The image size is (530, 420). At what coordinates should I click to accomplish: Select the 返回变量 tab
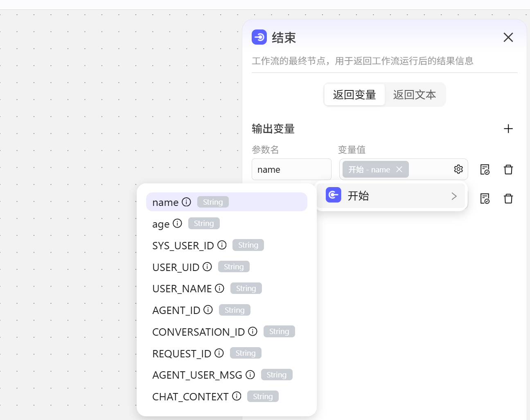[x=354, y=95]
